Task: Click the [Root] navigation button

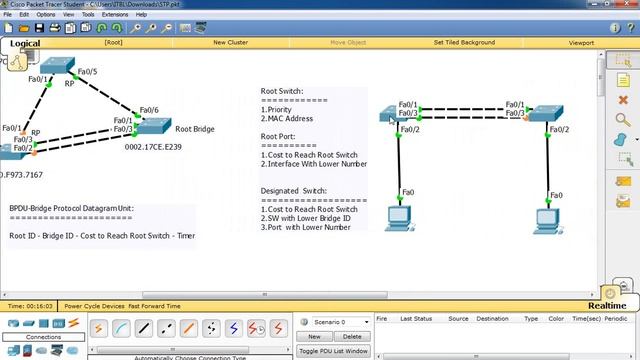Action: click(113, 42)
